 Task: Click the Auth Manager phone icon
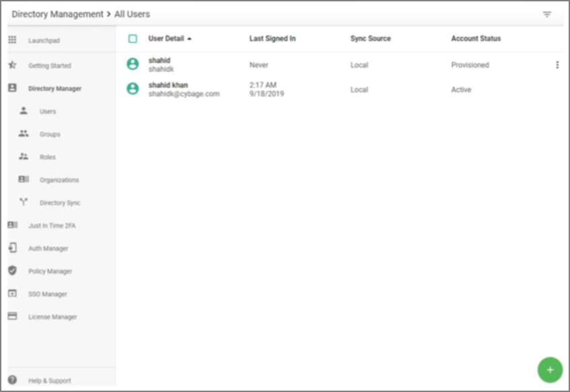coord(12,248)
